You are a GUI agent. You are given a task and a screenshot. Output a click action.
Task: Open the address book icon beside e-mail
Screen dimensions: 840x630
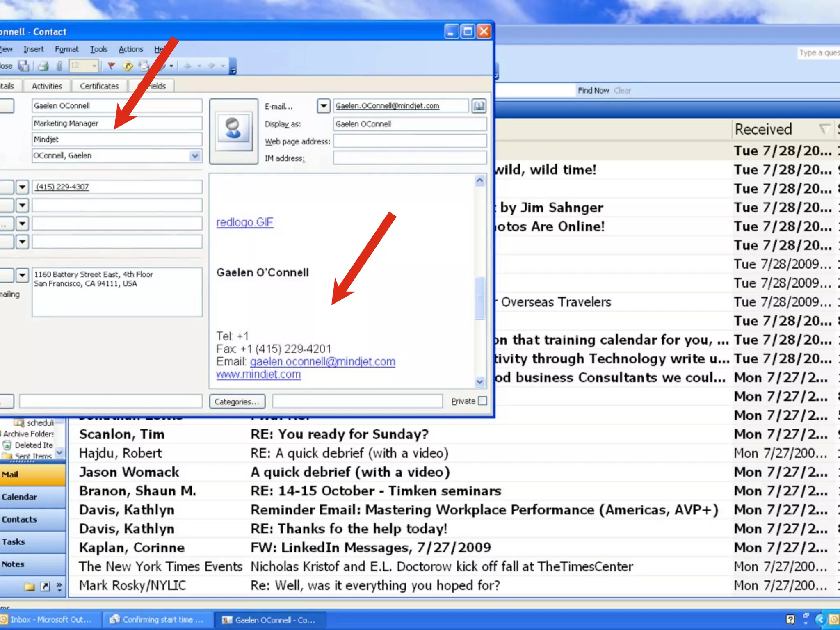(x=479, y=106)
